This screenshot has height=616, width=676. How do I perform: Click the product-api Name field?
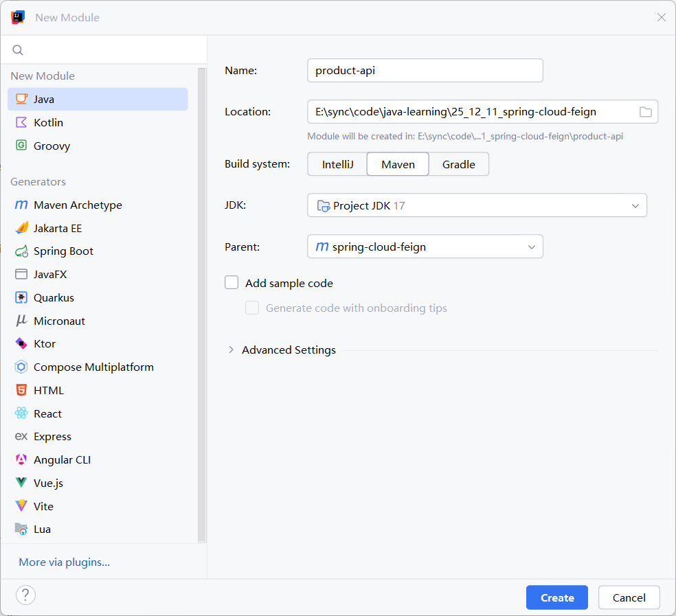click(425, 71)
